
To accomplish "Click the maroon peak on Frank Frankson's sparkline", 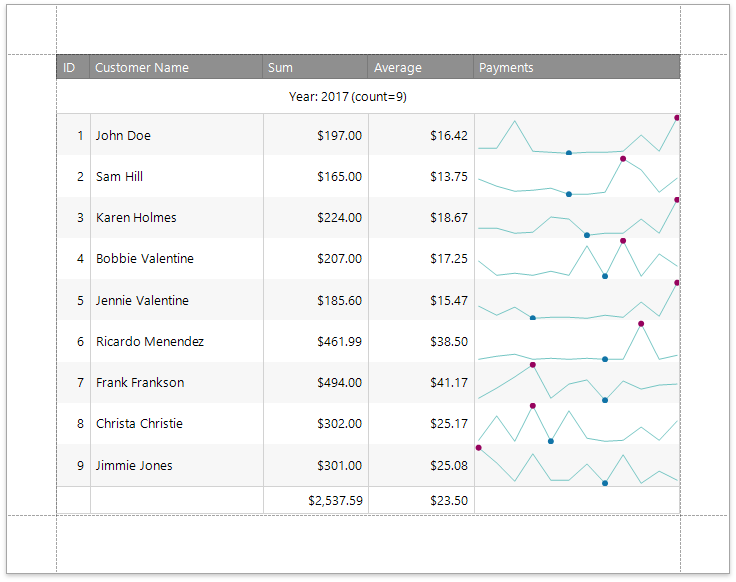I will pos(533,365).
